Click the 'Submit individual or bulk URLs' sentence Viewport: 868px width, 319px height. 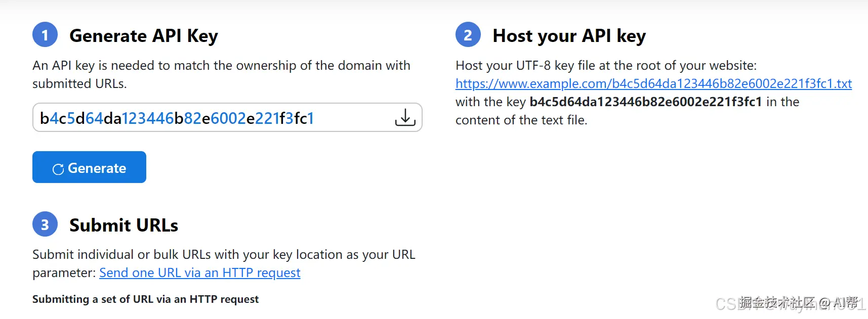224,254
